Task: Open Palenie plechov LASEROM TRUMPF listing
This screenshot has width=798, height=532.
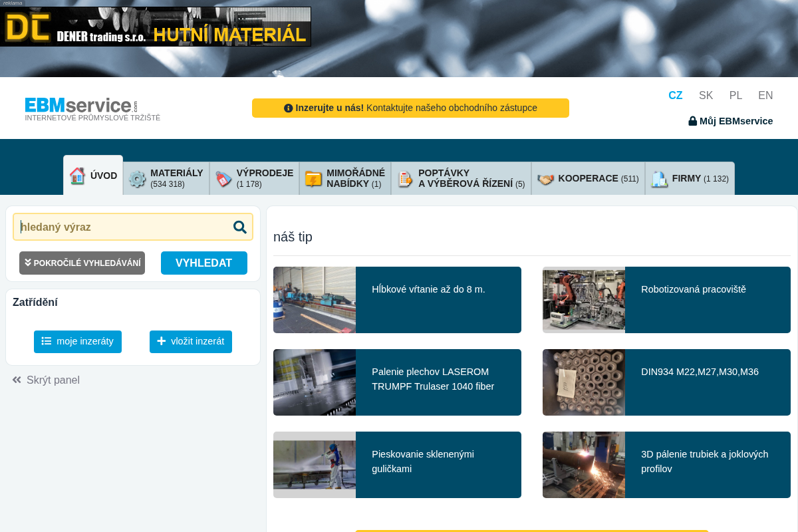Action: click(x=433, y=379)
